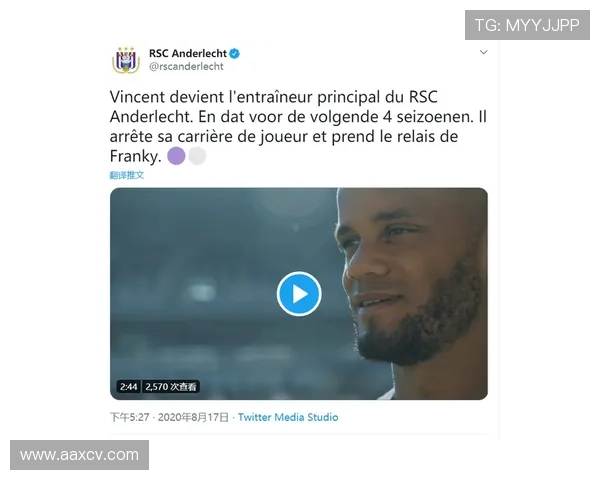The image size is (600, 480).
Task: Click the @rscanderlecht handle
Action: point(186,67)
